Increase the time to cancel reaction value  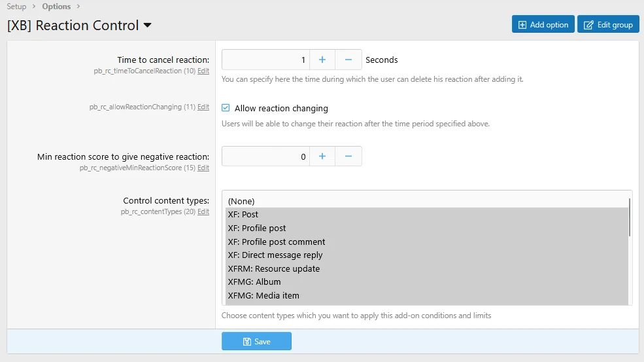coord(322,60)
